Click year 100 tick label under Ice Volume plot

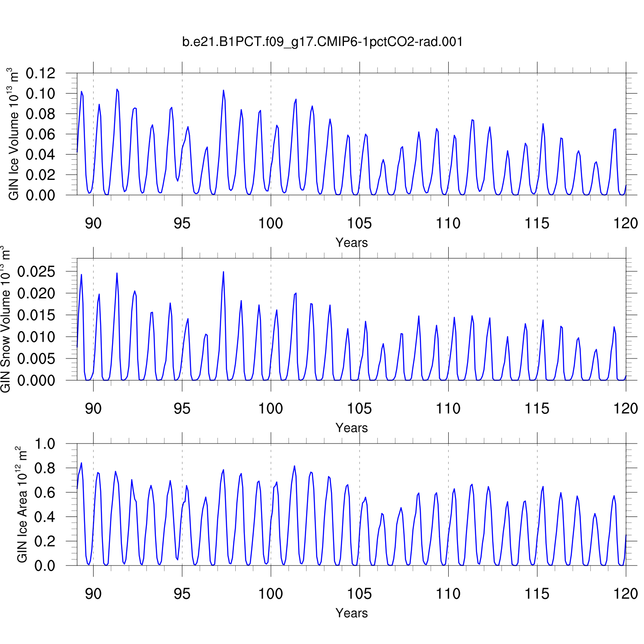pyautogui.click(x=270, y=223)
